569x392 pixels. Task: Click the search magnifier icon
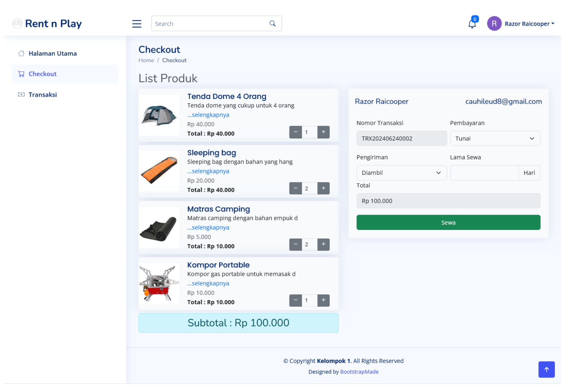click(272, 24)
